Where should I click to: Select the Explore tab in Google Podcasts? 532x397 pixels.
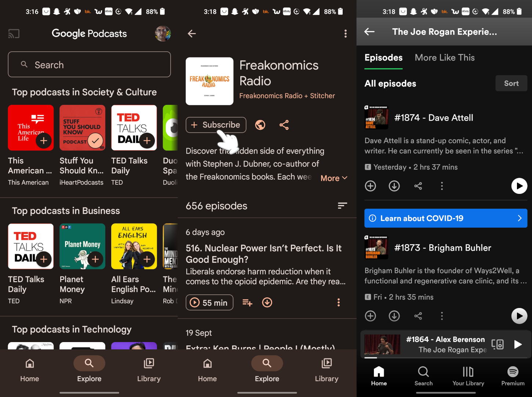tap(89, 368)
